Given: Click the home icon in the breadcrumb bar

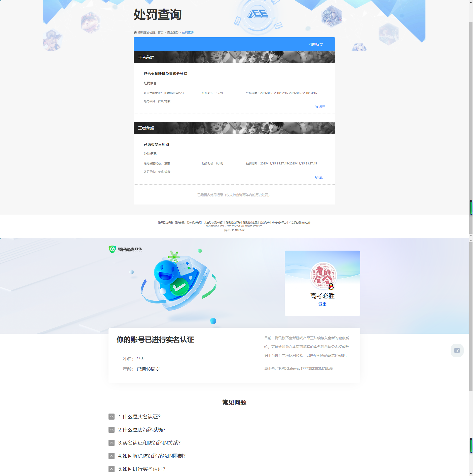Looking at the screenshot, I should point(135,32).
